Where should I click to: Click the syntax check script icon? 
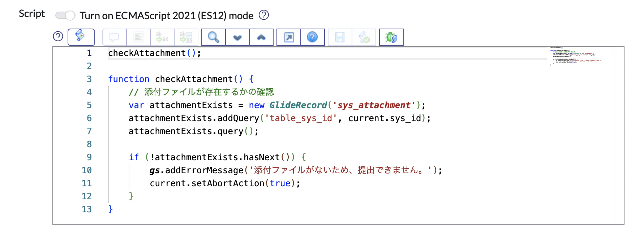(364, 37)
